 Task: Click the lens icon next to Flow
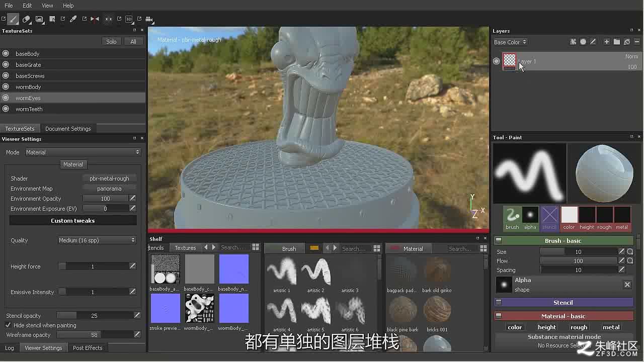[x=630, y=260]
